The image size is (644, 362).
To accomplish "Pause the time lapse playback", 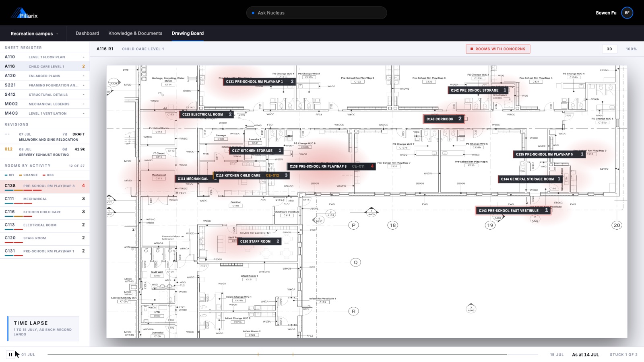I will 10,354.
